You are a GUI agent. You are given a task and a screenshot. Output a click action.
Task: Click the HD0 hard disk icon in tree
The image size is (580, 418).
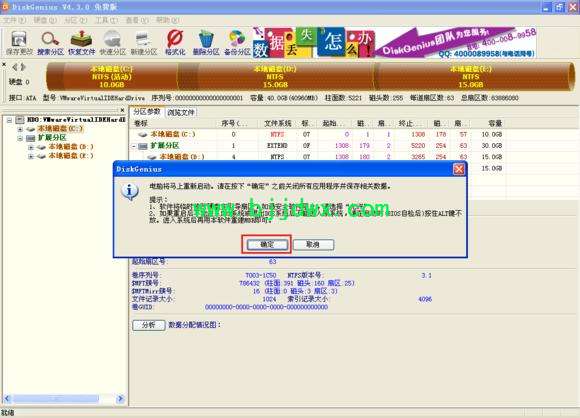tap(20, 120)
